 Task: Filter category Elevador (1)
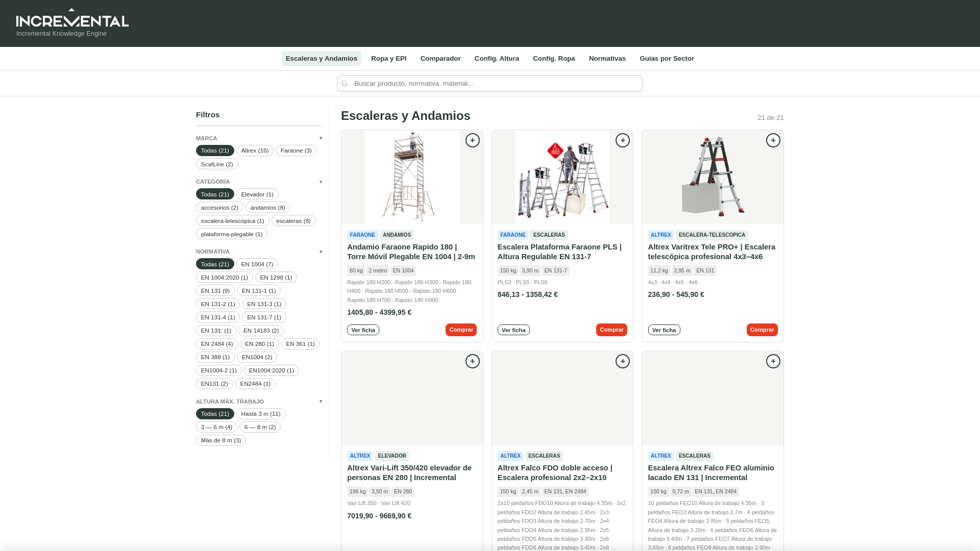(257, 194)
